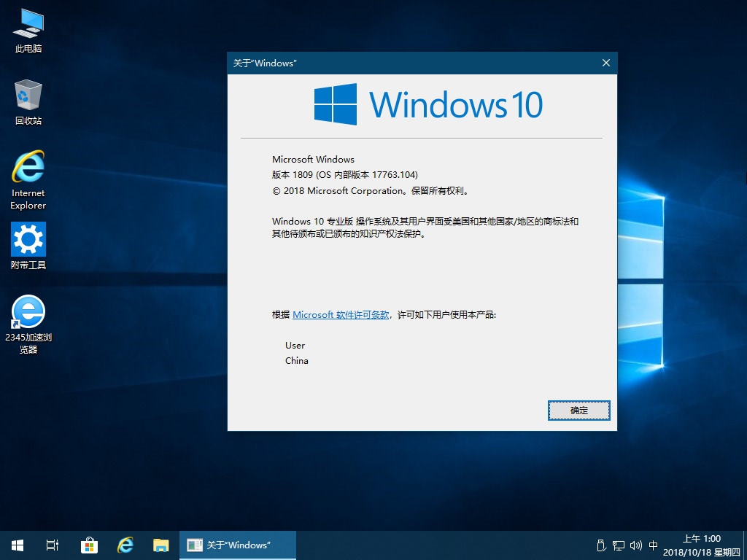Click the text 版本 1809 (OS 内部版本 17763.104)
Image resolution: width=747 pixels, height=560 pixels.
345,175
